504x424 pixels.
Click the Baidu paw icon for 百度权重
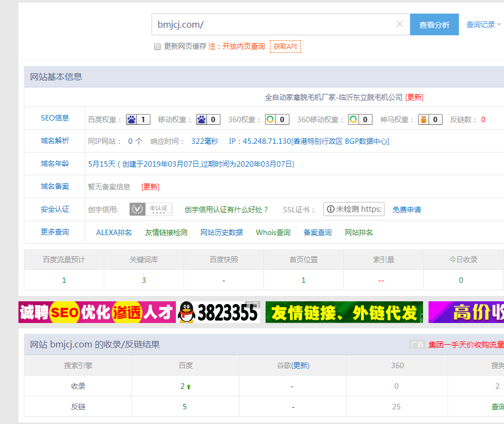tap(131, 119)
